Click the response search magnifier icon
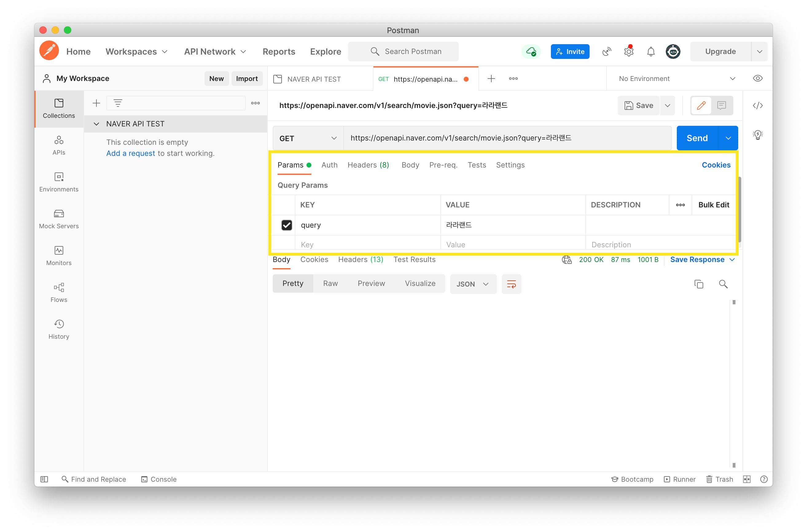 click(723, 284)
